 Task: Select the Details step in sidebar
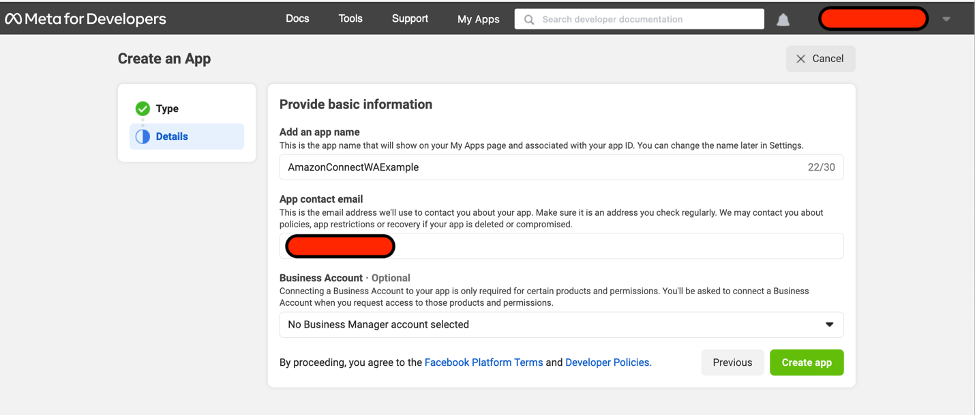(x=172, y=136)
